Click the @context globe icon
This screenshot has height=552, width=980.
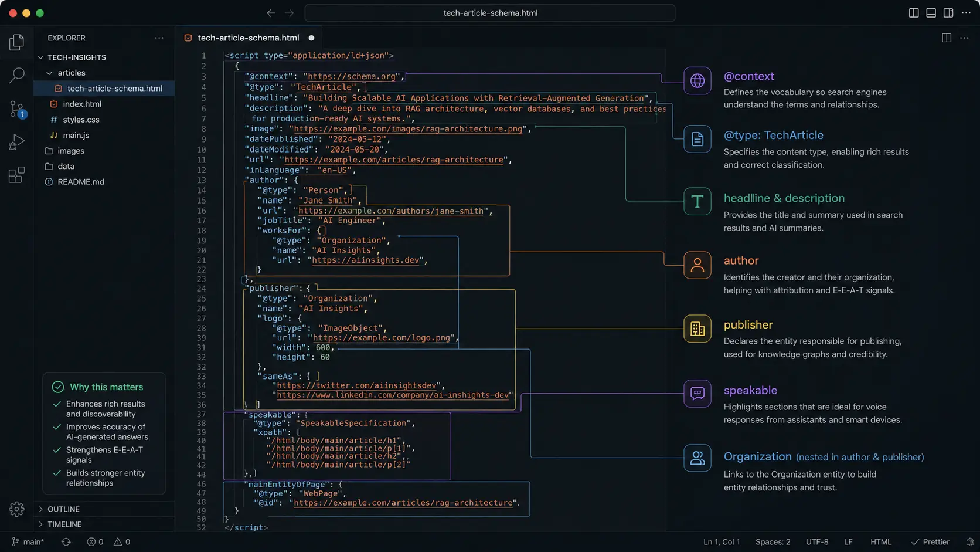pyautogui.click(x=697, y=80)
